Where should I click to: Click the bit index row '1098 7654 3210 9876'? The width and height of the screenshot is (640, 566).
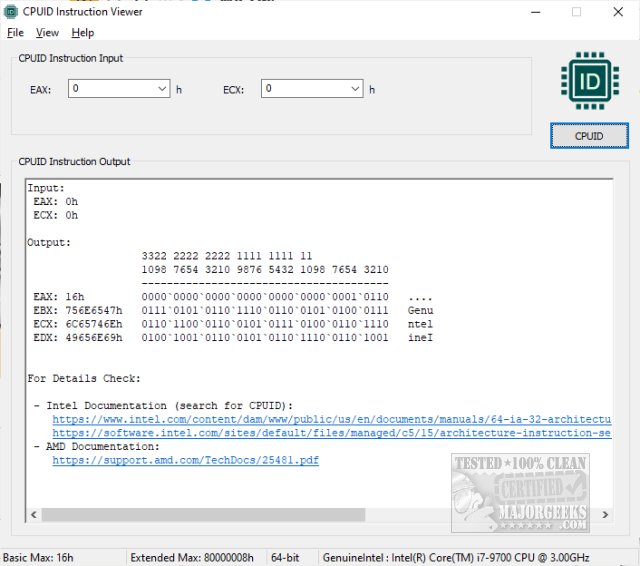point(265,270)
